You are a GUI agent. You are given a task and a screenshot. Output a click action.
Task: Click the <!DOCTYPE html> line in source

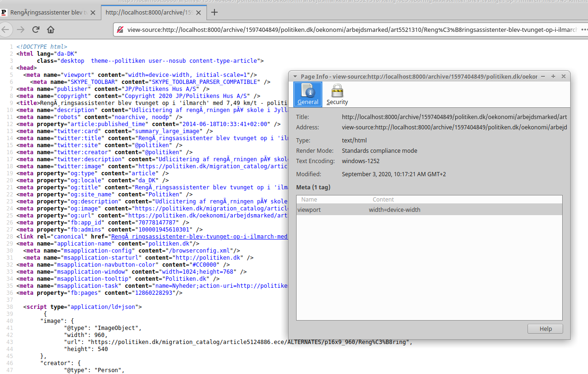click(x=42, y=46)
